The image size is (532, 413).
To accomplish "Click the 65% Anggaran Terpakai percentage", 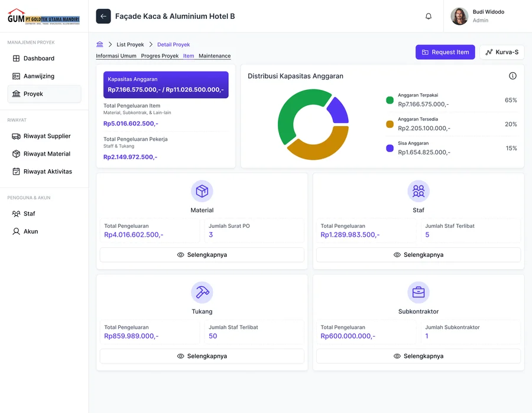I will point(511,100).
